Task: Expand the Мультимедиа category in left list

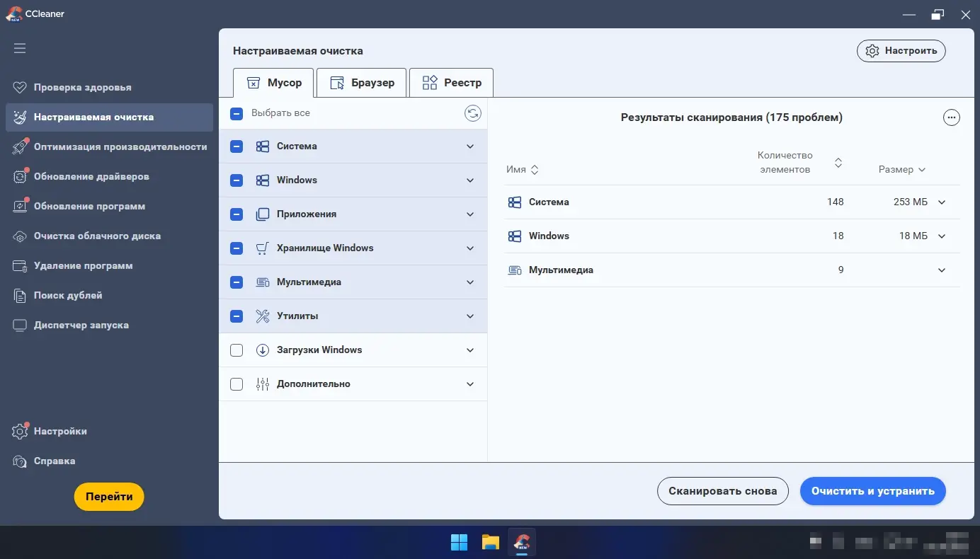Action: coord(470,282)
